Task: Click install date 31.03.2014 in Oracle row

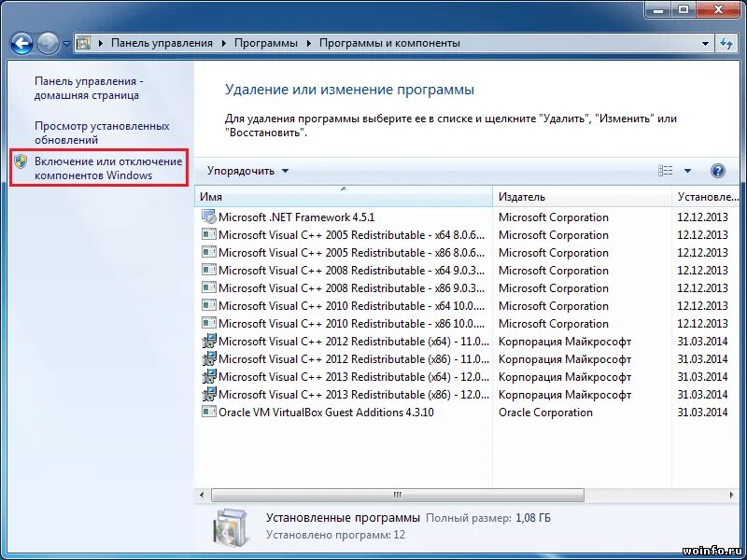Action: coord(703,413)
